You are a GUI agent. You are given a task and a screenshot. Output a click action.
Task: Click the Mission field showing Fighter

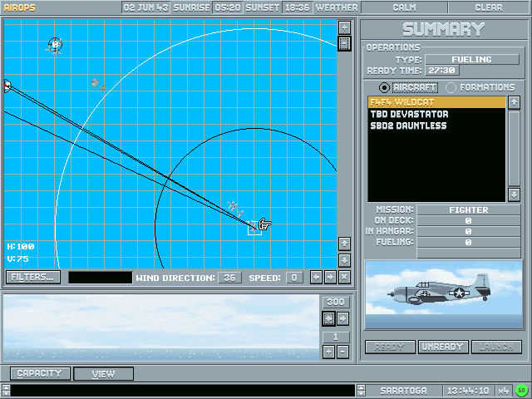point(469,209)
